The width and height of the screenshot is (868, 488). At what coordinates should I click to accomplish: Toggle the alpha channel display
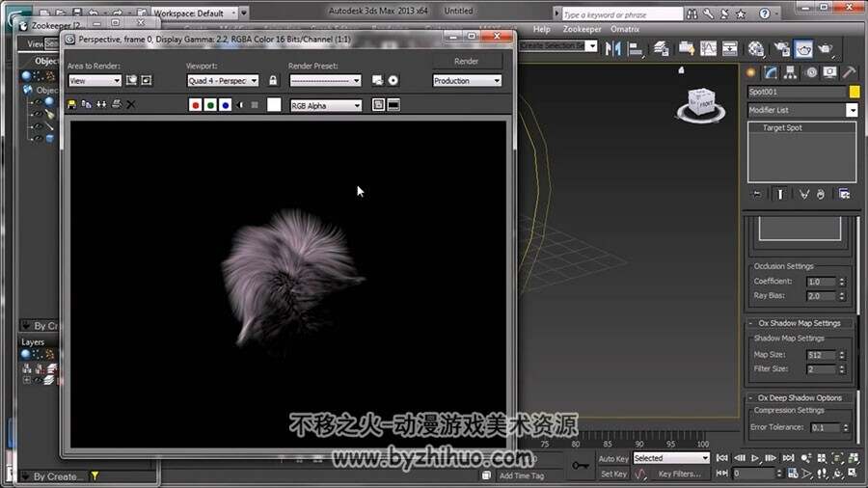click(240, 105)
